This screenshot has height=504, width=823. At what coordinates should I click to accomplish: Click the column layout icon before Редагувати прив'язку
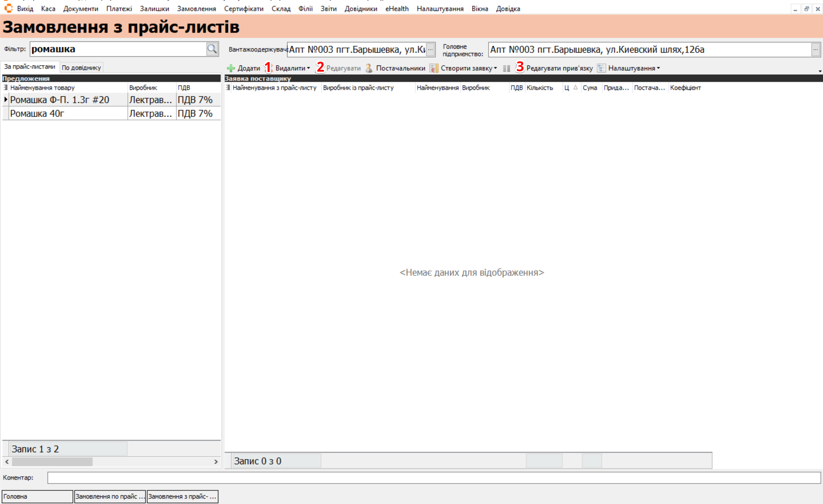506,69
